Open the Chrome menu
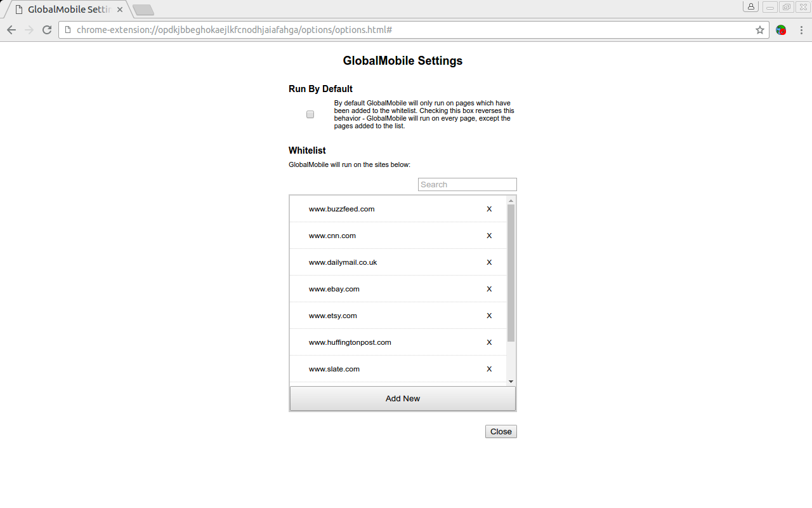This screenshot has width=812, height=508. tap(801, 30)
